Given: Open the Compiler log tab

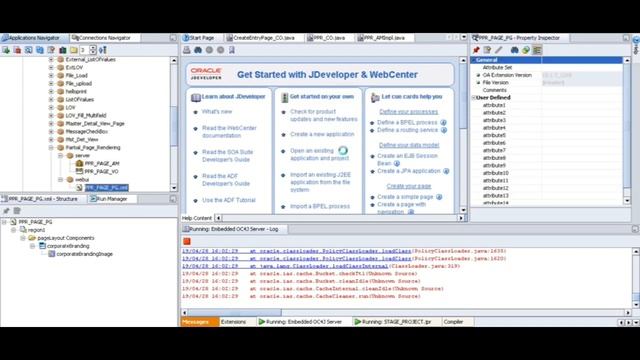Looking at the screenshot, I should (453, 322).
